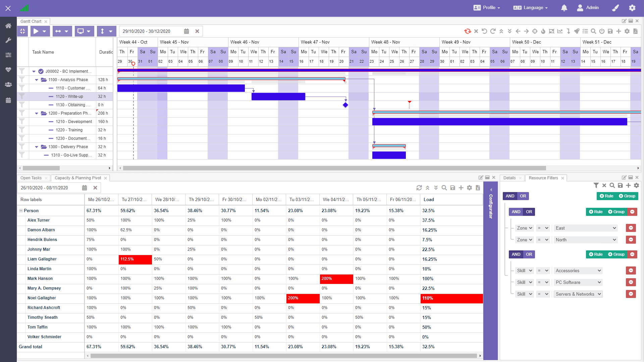
Task: Switch to the Open Tasks tab
Action: pos(31,178)
